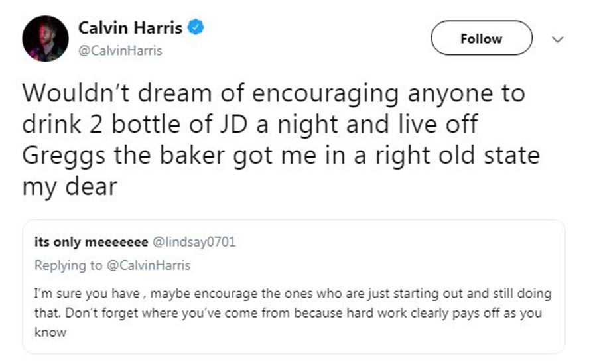The width and height of the screenshot is (597, 364).
Task: Click the final word "know" in the reply
Action: coord(50,332)
